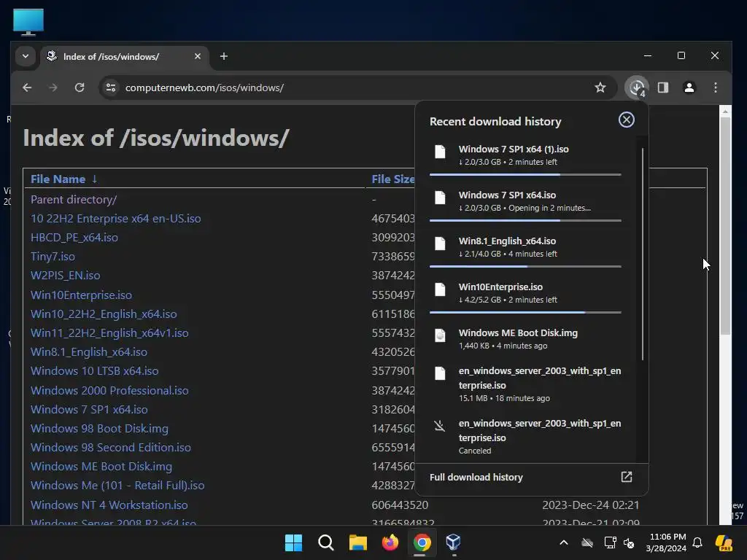Open VirtualBox from the taskbar
Screen dimensions: 747x560
[453, 542]
